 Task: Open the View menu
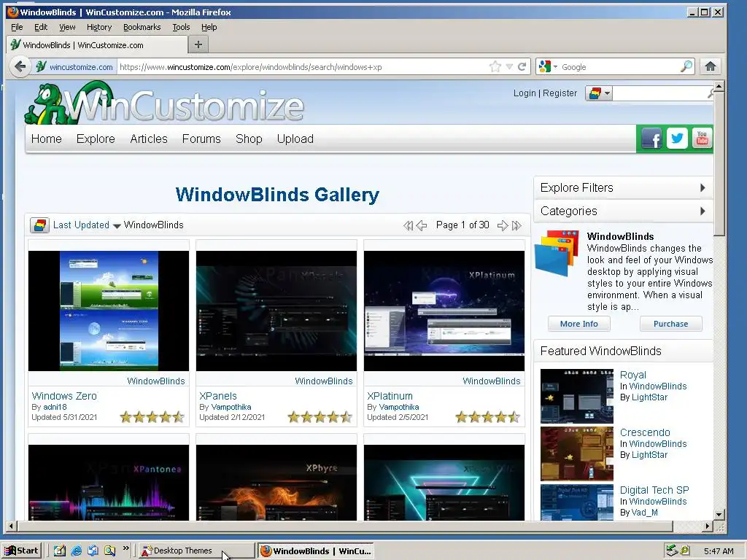(x=67, y=27)
